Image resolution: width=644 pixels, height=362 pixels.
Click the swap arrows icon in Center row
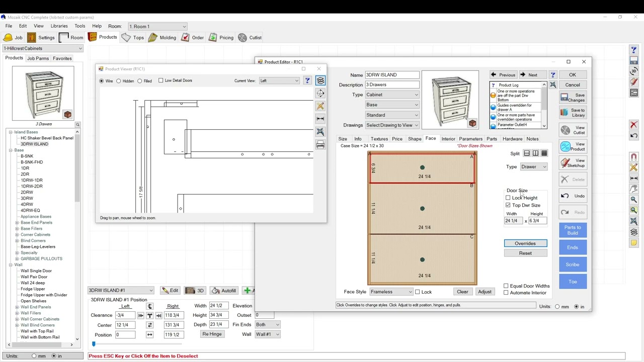(149, 325)
